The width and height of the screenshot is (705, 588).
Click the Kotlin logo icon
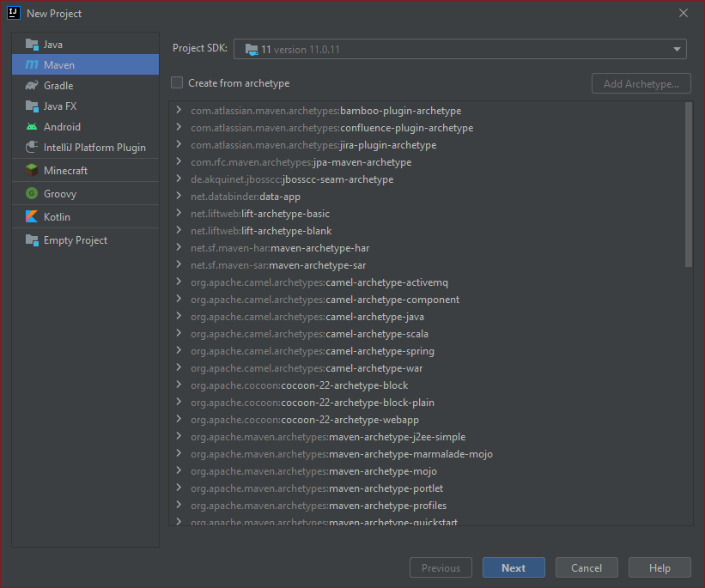[32, 216]
